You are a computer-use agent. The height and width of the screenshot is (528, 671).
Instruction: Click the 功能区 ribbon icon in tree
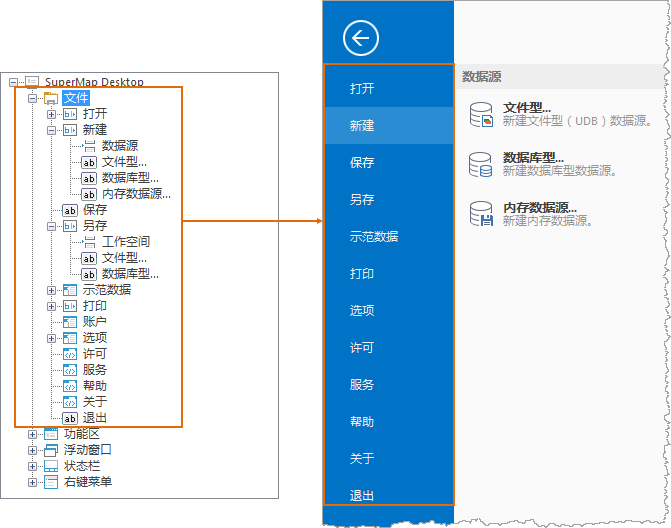[x=51, y=434]
